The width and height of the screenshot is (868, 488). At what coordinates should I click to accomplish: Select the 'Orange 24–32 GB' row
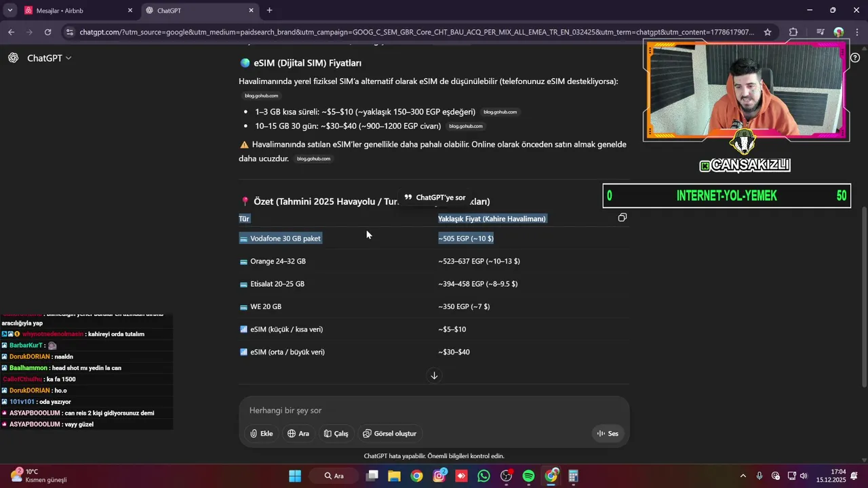[434, 261]
